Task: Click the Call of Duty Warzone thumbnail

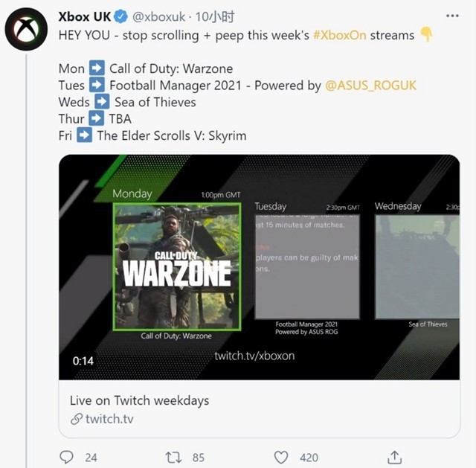Action: click(x=176, y=266)
